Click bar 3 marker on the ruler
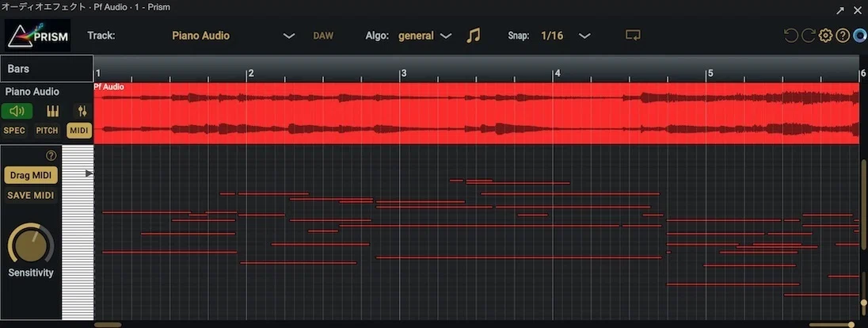Screen dimensions: 868x328 (404, 73)
